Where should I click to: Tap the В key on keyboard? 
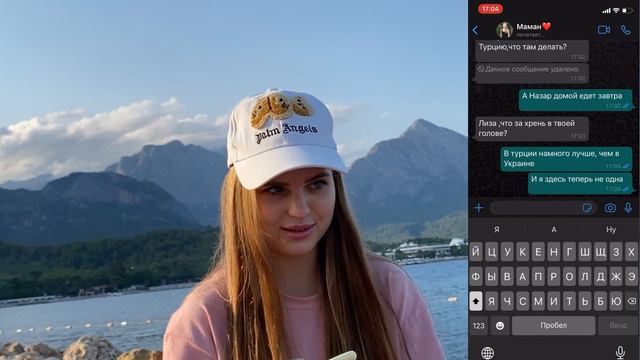coord(507,277)
